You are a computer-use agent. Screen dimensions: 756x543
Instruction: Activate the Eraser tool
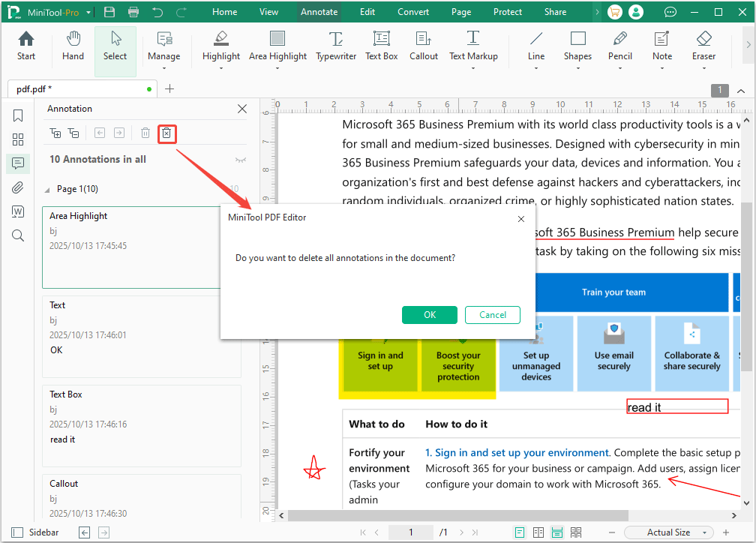tap(703, 45)
